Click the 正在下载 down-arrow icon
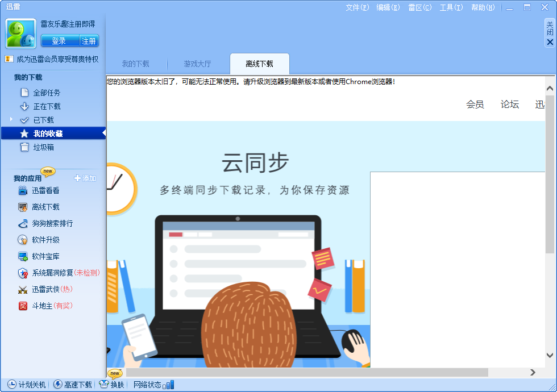Screen dimensions: 557x392 24,106
